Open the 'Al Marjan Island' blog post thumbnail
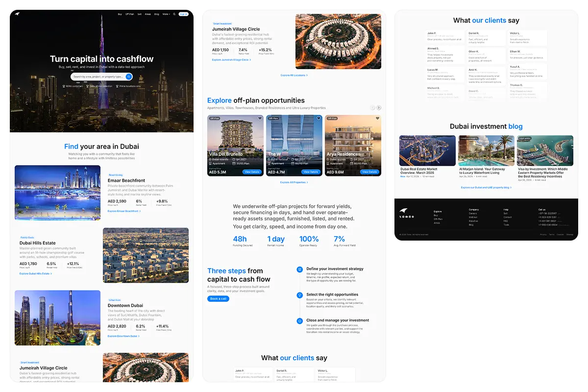This screenshot has width=588, height=392. click(486, 150)
